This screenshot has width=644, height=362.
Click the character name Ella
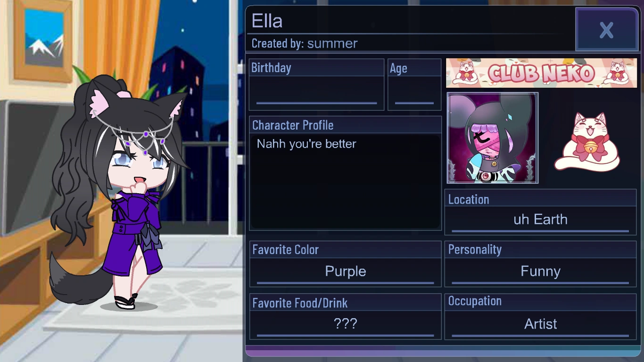(267, 21)
